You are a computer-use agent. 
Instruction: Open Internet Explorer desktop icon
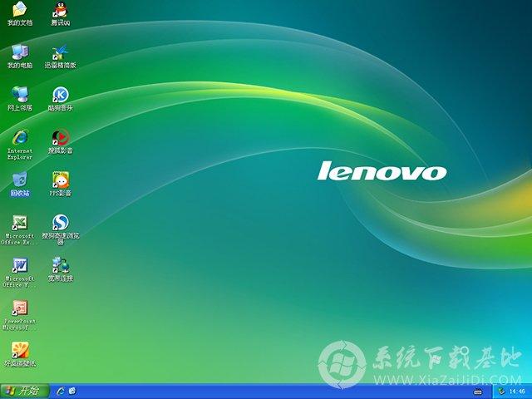point(20,138)
